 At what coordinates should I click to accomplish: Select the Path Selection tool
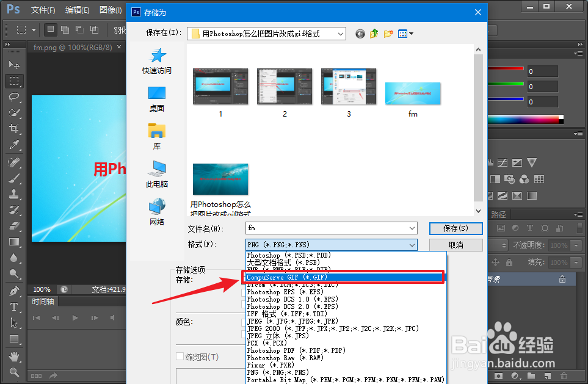[x=14, y=323]
